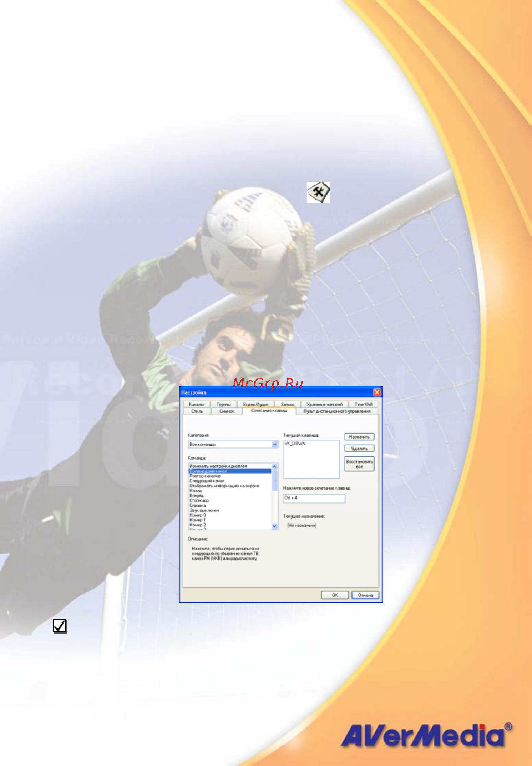
Task: Select command Звук выключен
Action: [230, 510]
